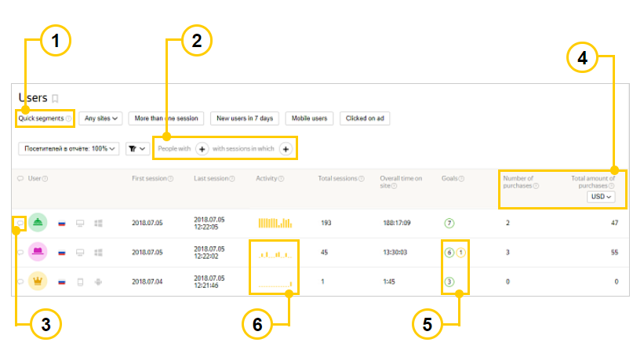Apply the More than one session segment

(x=166, y=118)
